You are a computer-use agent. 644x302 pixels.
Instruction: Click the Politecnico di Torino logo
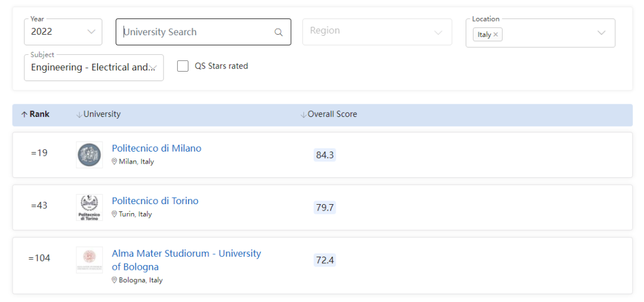click(x=89, y=208)
